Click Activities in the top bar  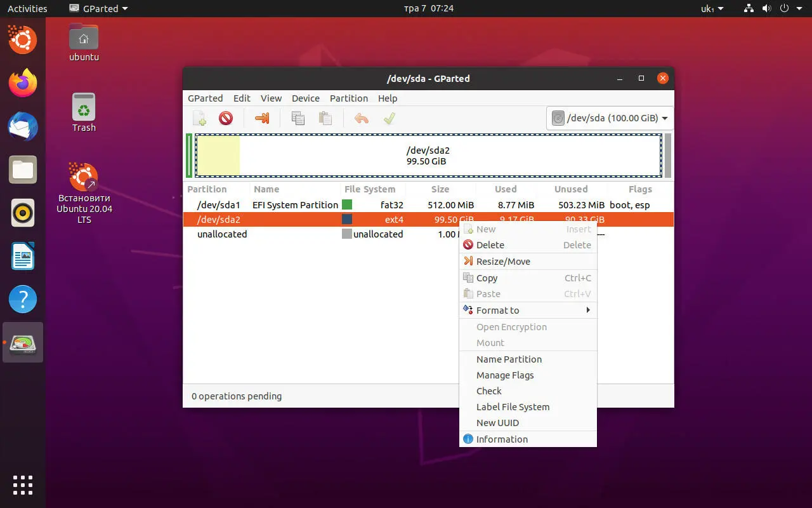tap(27, 8)
